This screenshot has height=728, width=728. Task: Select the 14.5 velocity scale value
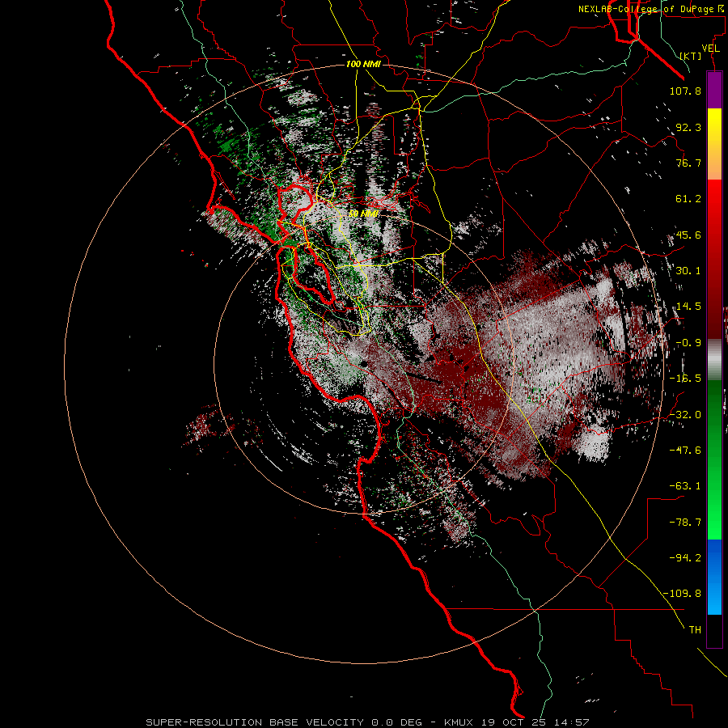688,307
